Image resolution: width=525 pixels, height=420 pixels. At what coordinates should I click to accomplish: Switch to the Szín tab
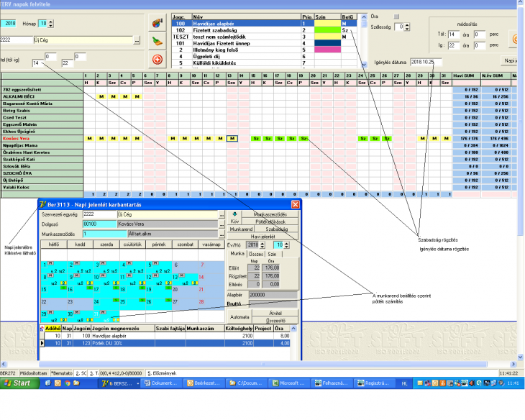[272, 254]
